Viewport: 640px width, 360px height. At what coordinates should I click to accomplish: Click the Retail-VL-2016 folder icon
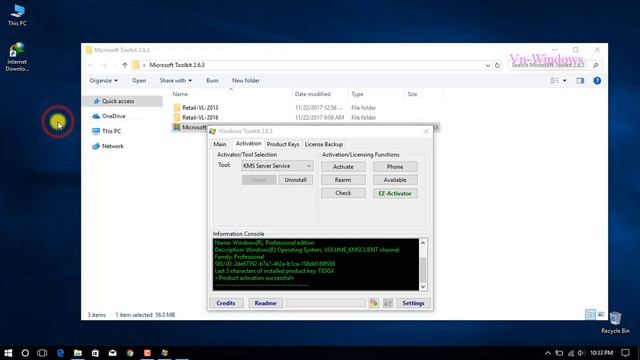click(177, 117)
